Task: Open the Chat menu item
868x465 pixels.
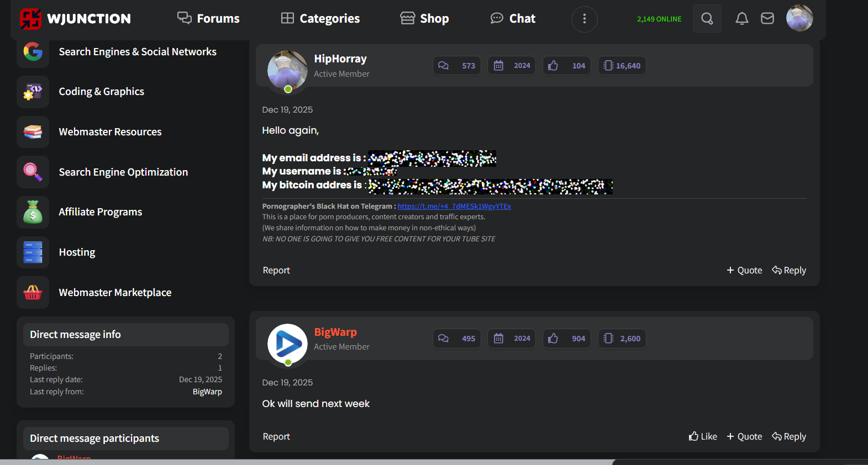Action: click(x=513, y=19)
